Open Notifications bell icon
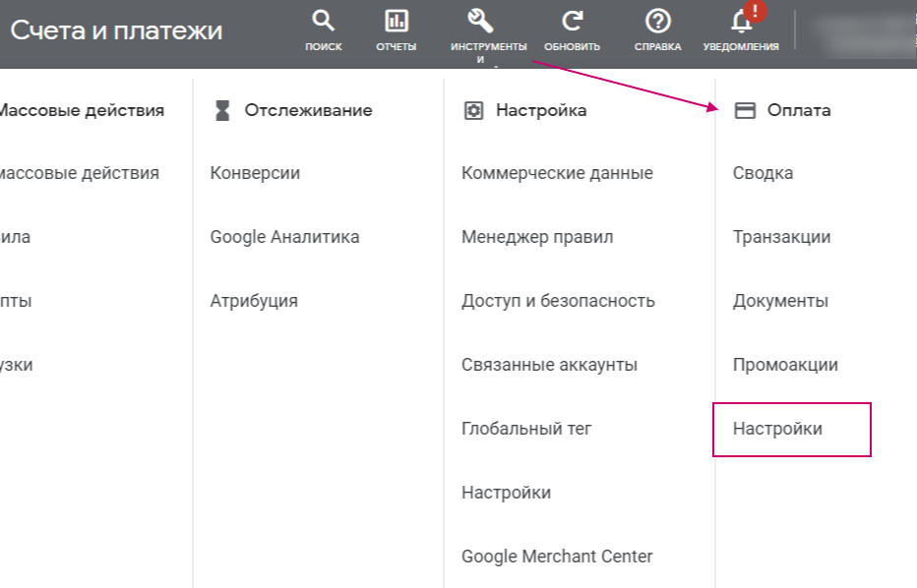Image resolution: width=917 pixels, height=588 pixels. [741, 22]
